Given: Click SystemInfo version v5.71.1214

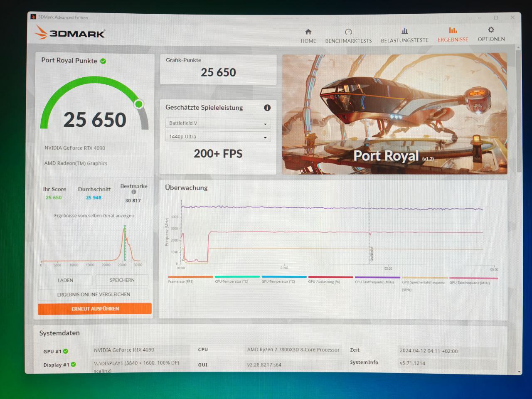Looking at the screenshot, I should point(447,363).
